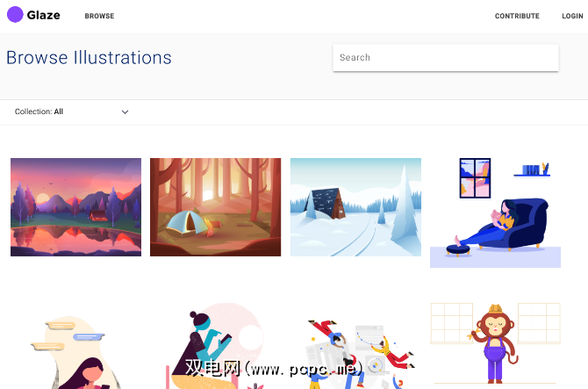Image resolution: width=588 pixels, height=389 pixels.
Task: Open the sunset lake cabin illustration
Action: pos(75,207)
